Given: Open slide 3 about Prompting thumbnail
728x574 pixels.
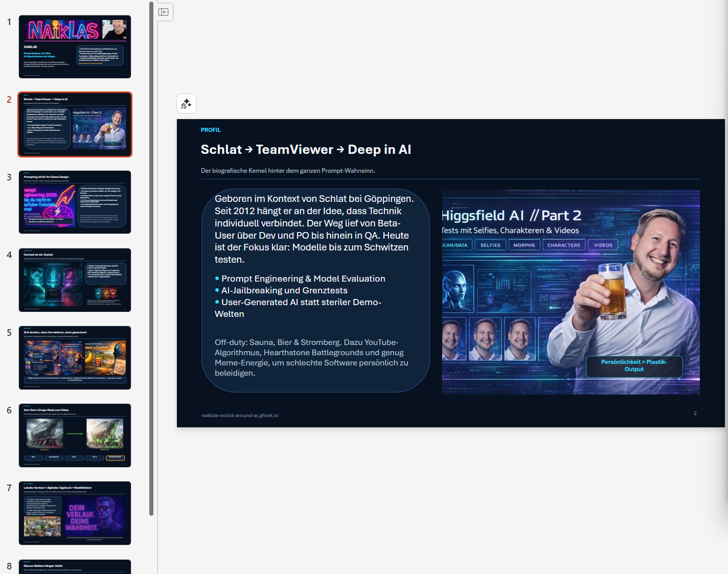Looking at the screenshot, I should coord(75,202).
